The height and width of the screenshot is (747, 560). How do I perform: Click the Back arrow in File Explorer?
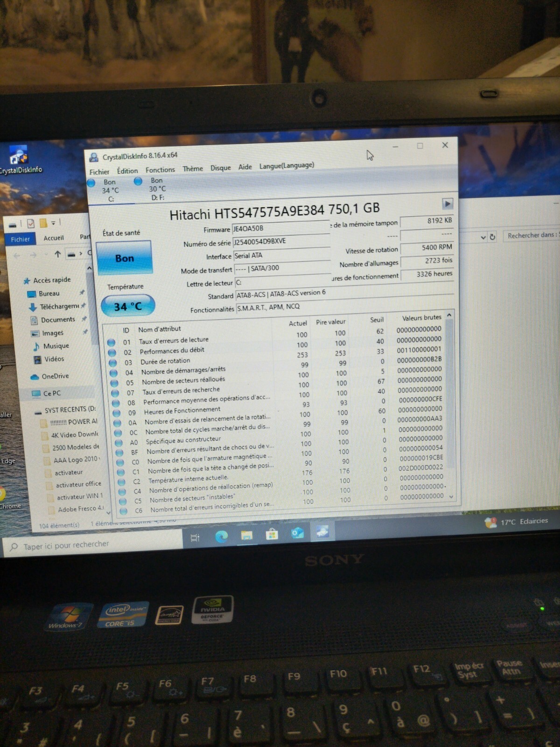point(17,256)
